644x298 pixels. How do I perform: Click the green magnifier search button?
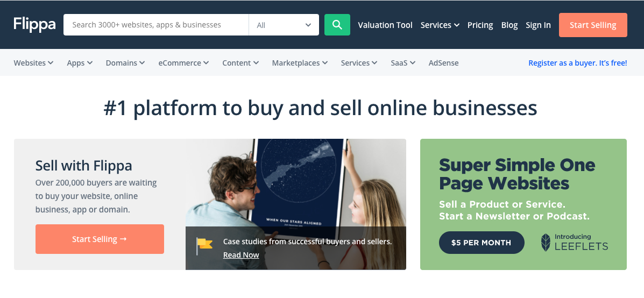coord(337,25)
